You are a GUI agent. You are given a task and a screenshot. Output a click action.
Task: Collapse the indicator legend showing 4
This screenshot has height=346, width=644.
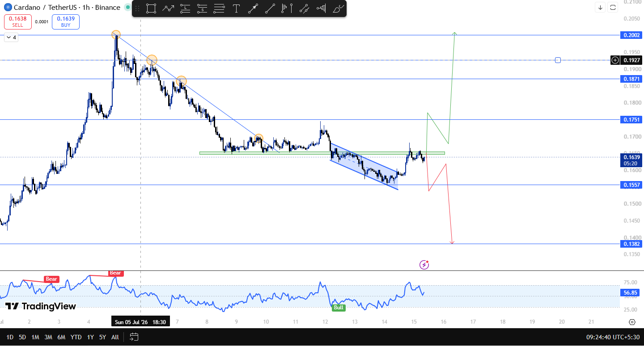[11, 38]
